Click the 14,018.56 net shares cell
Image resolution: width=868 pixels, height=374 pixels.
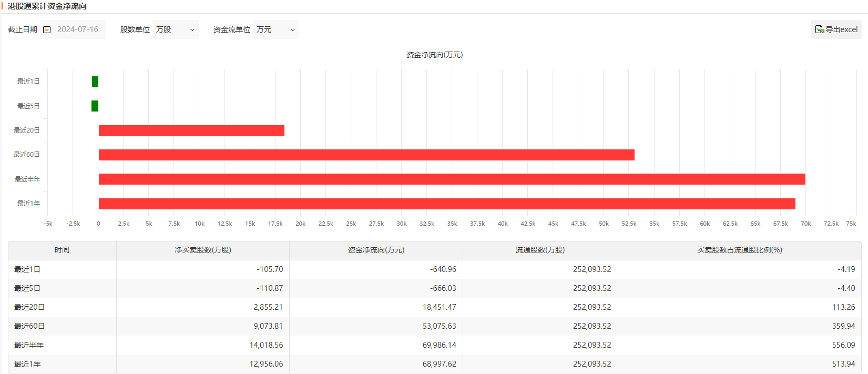pyautogui.click(x=203, y=345)
